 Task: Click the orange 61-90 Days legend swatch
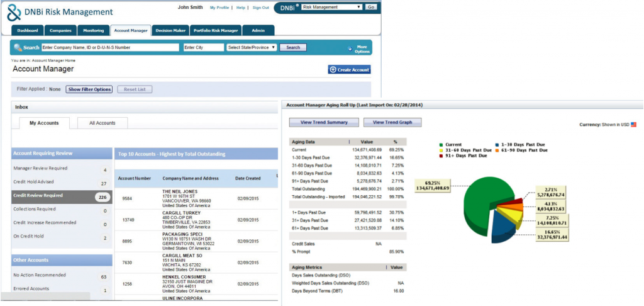click(x=497, y=150)
